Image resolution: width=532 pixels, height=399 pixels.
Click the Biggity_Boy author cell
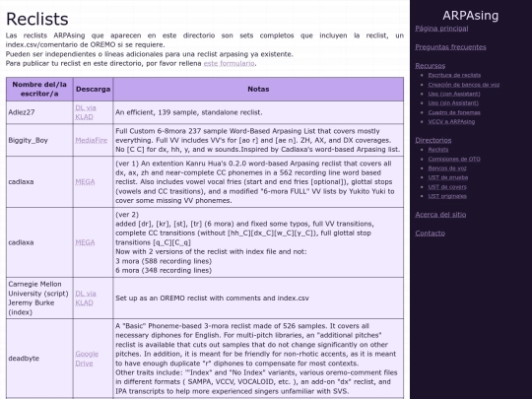39,140
